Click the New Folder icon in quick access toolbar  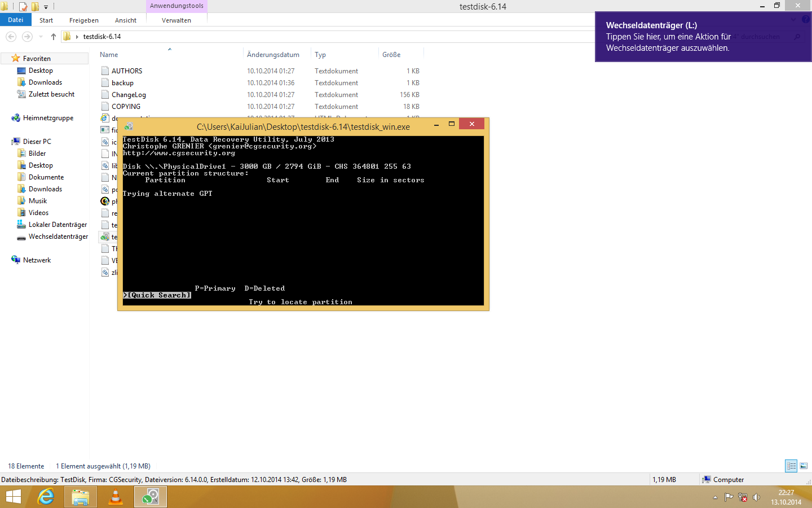(x=35, y=7)
